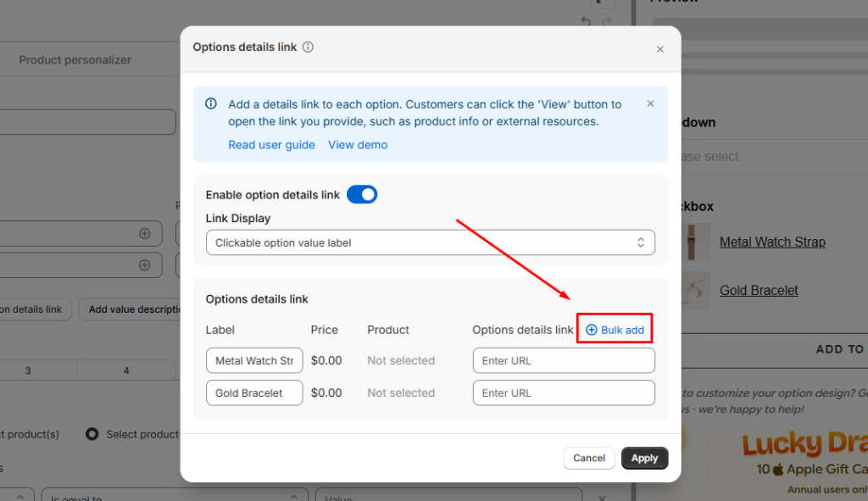Image resolution: width=868 pixels, height=501 pixels.
Task: Select tab number 4
Action: (126, 370)
